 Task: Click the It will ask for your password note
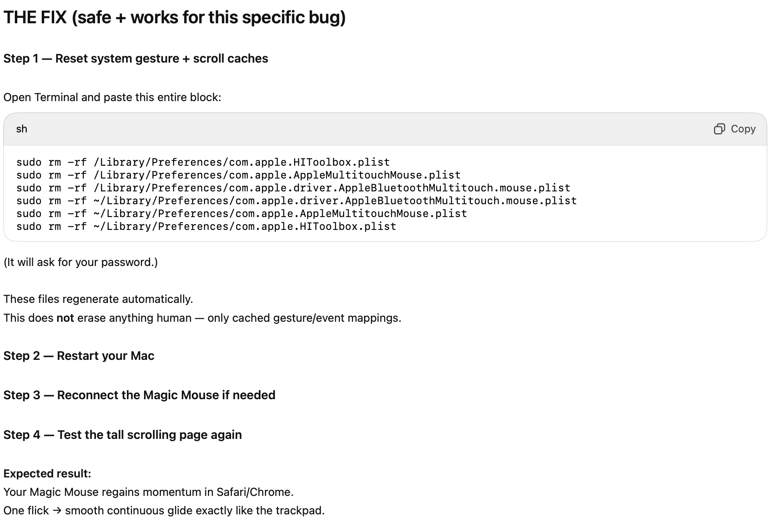click(x=81, y=262)
